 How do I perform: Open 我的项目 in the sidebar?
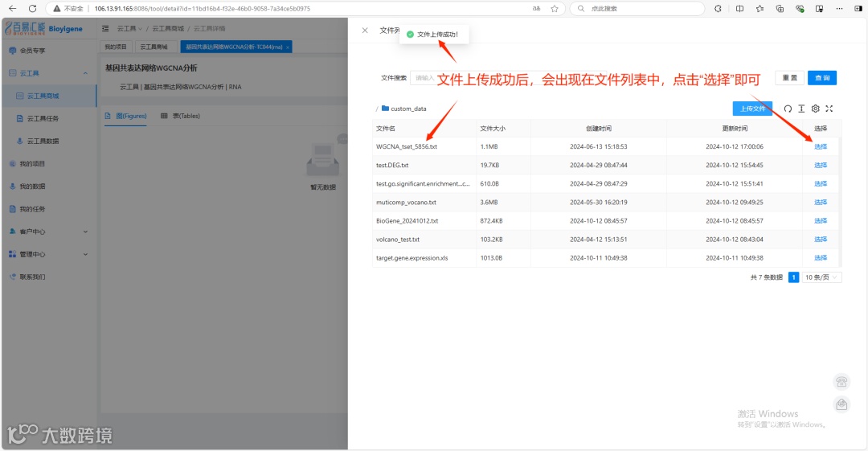(32, 164)
